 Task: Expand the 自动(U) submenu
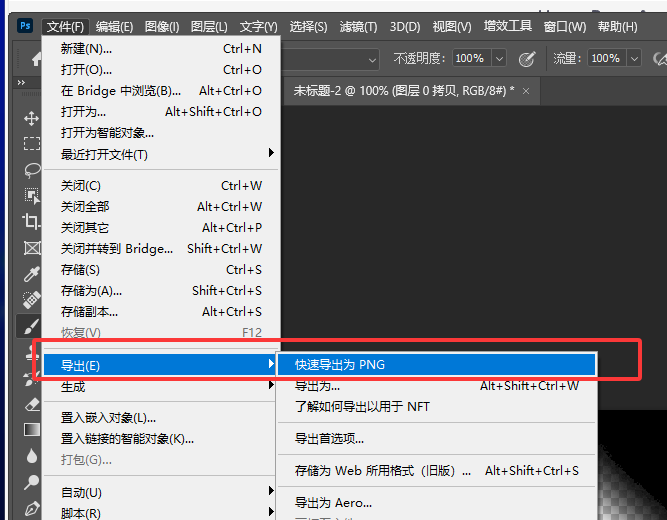tap(160, 492)
